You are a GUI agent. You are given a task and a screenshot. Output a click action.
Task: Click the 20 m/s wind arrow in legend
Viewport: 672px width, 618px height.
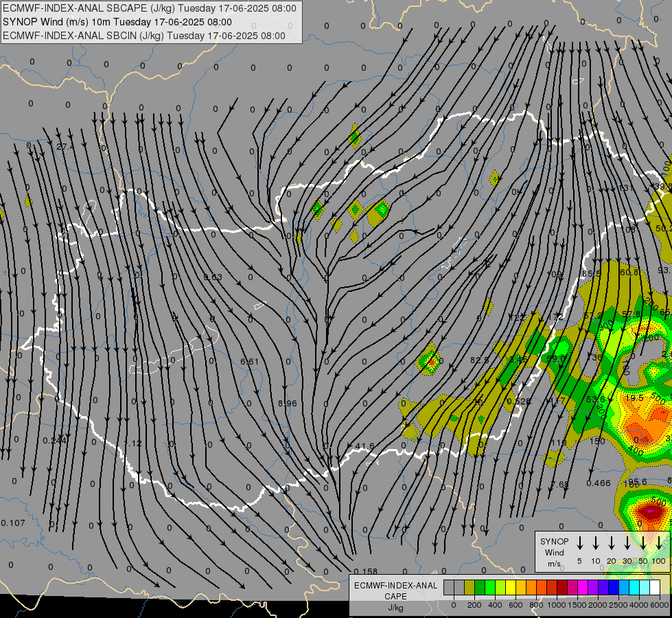(x=612, y=542)
